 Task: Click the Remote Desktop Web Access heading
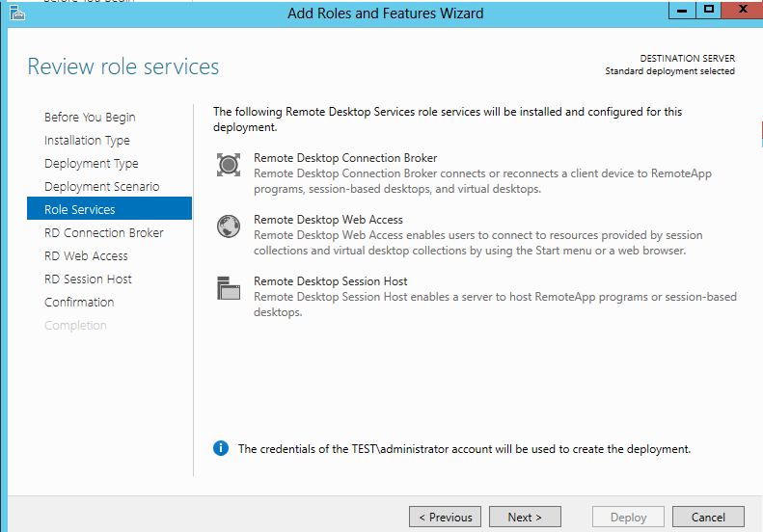click(x=328, y=220)
